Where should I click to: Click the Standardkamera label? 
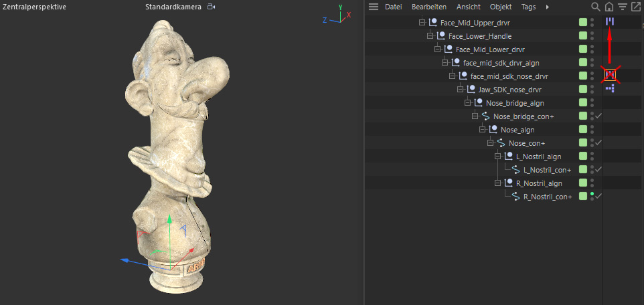point(173,7)
